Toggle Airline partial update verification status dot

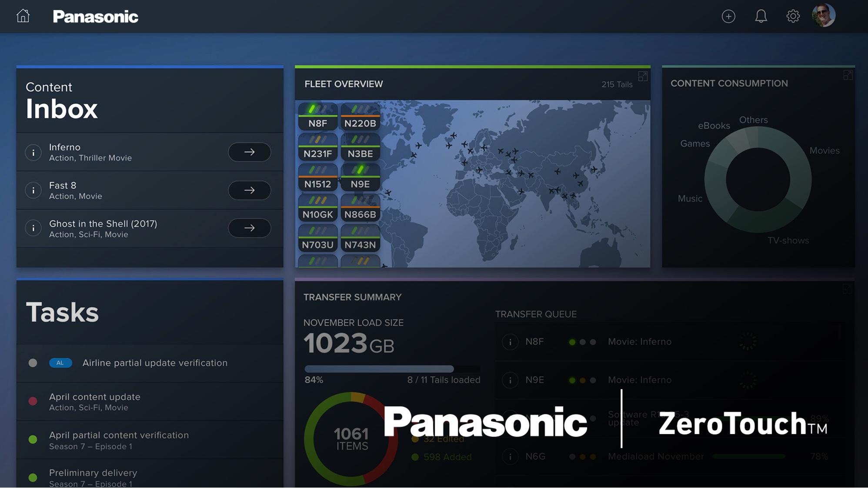pos(33,363)
